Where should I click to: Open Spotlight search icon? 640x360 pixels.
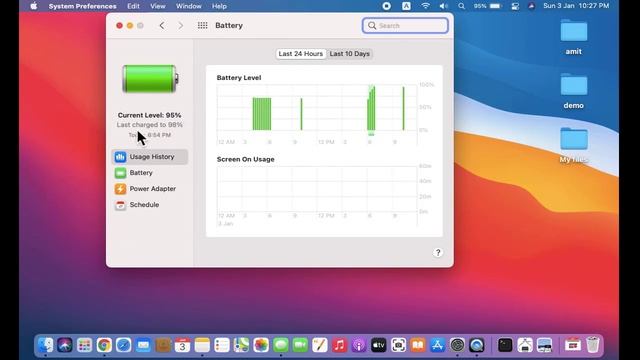coord(461,6)
